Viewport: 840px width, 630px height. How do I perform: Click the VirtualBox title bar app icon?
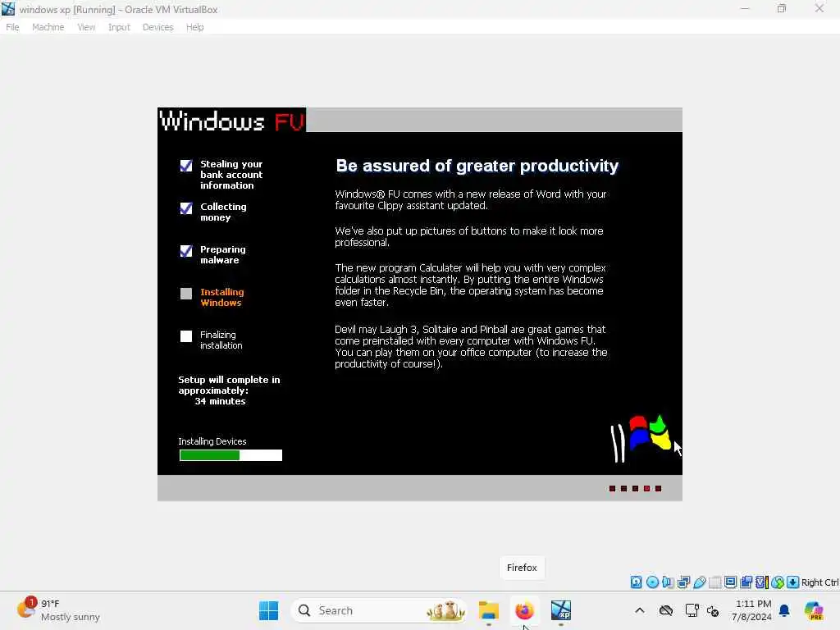point(8,9)
